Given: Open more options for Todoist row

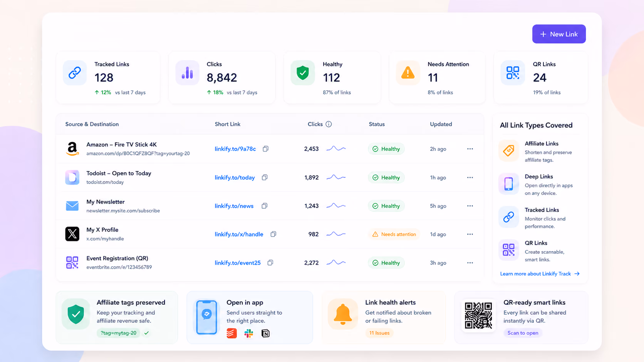Looking at the screenshot, I should (470, 177).
